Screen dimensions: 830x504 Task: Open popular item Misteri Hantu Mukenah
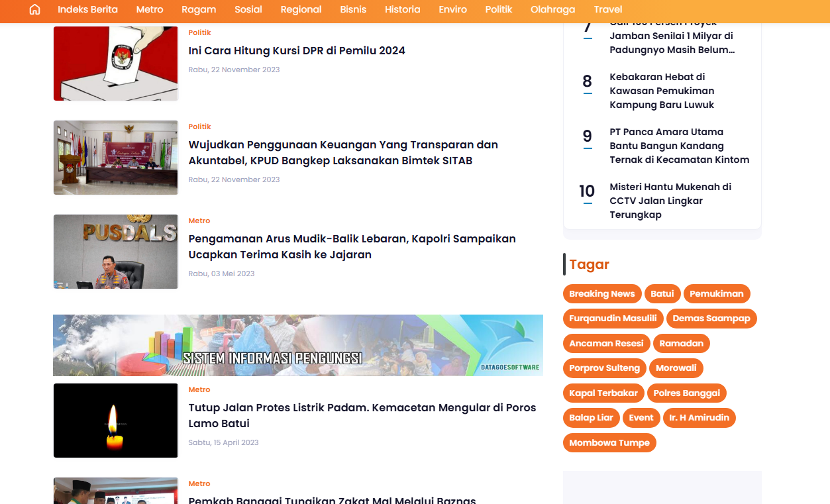pos(670,201)
